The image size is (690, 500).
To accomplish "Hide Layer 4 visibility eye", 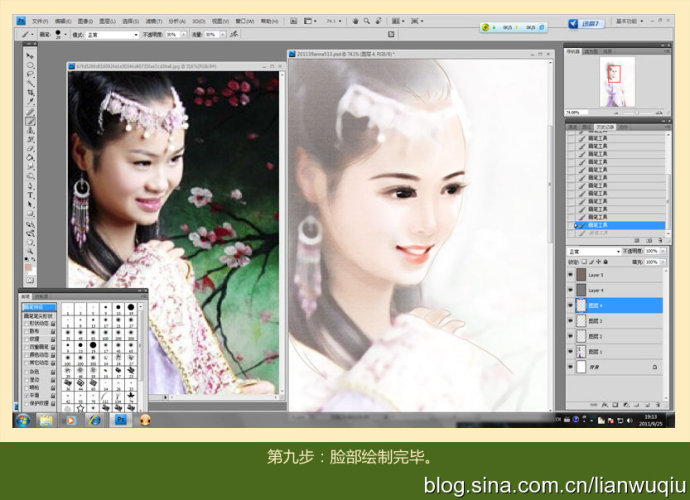I will (x=571, y=290).
